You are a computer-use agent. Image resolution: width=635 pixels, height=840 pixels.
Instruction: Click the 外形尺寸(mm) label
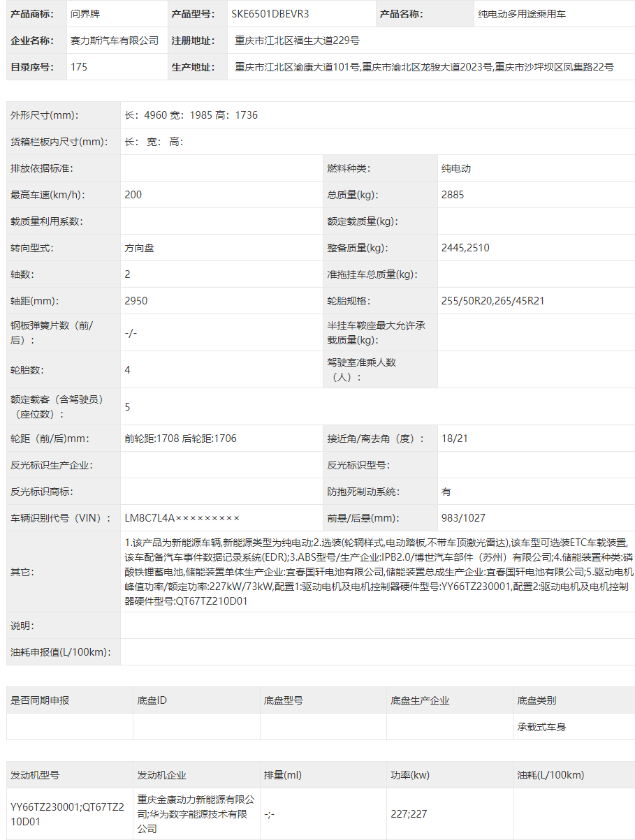pyautogui.click(x=44, y=115)
